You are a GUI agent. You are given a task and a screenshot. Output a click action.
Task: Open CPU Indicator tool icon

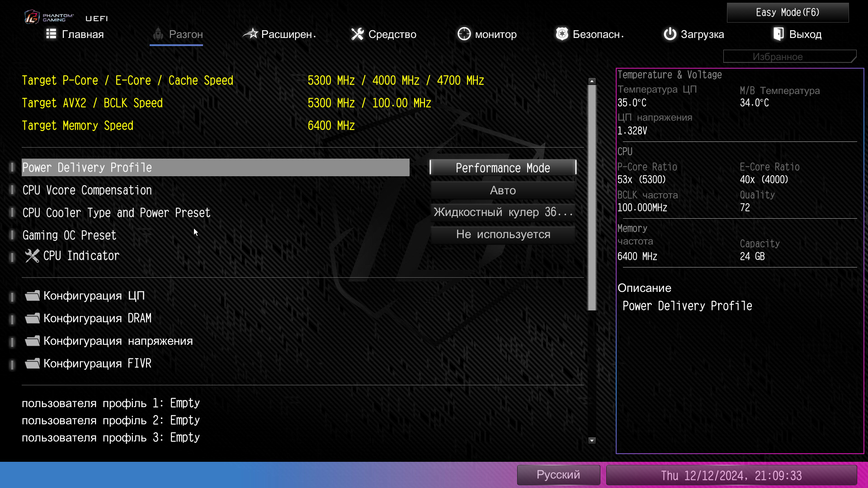coord(32,256)
